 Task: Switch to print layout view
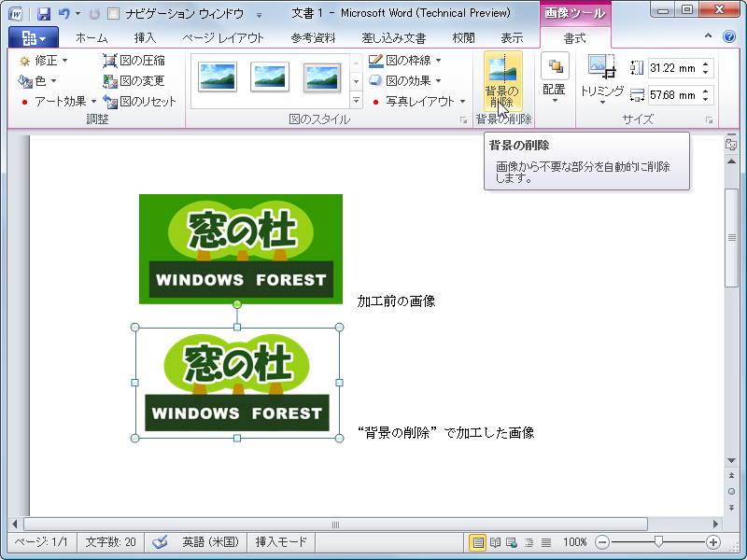point(477,542)
